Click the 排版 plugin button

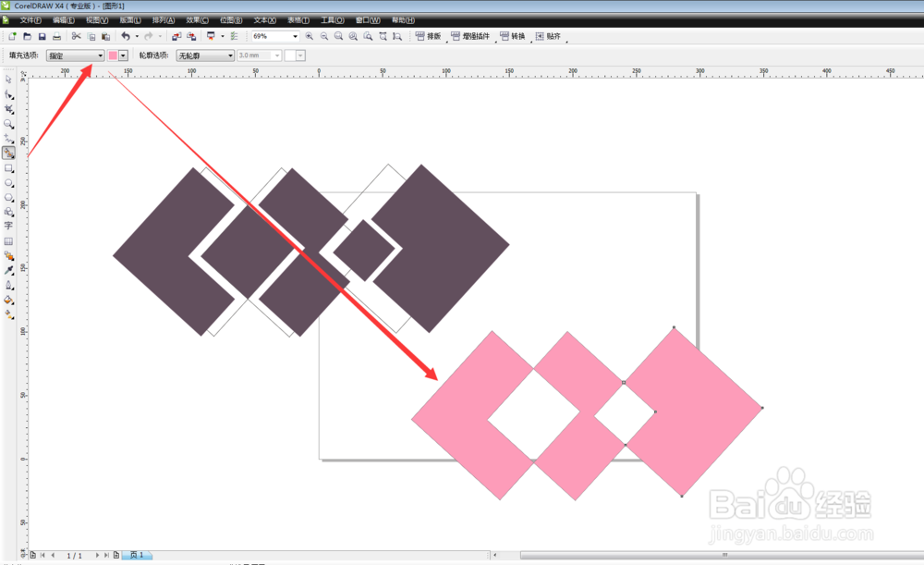tap(429, 37)
